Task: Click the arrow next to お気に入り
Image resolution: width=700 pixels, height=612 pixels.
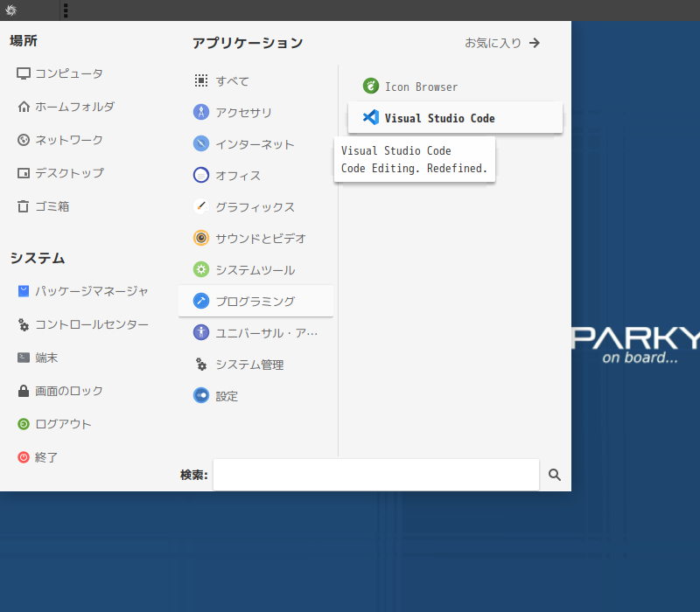Action: (535, 43)
